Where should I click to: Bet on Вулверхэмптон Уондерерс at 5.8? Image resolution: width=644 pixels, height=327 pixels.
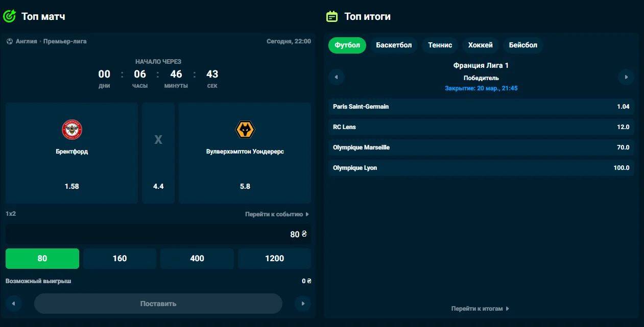pyautogui.click(x=245, y=153)
